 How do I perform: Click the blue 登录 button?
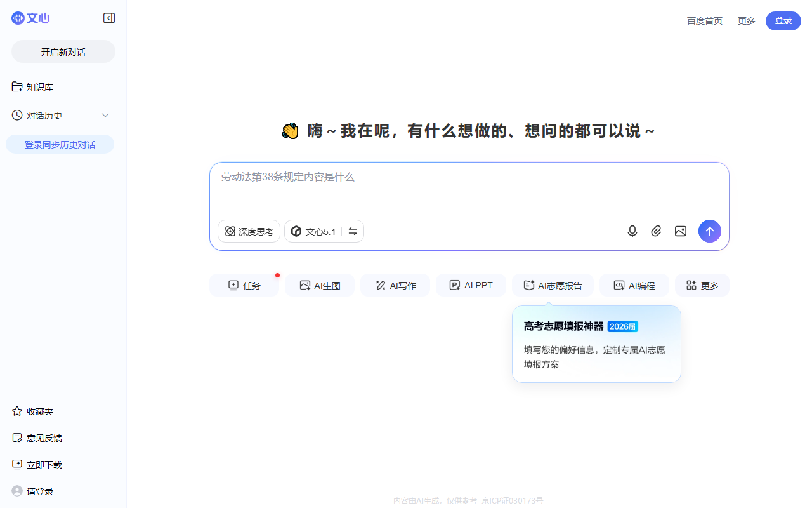783,21
